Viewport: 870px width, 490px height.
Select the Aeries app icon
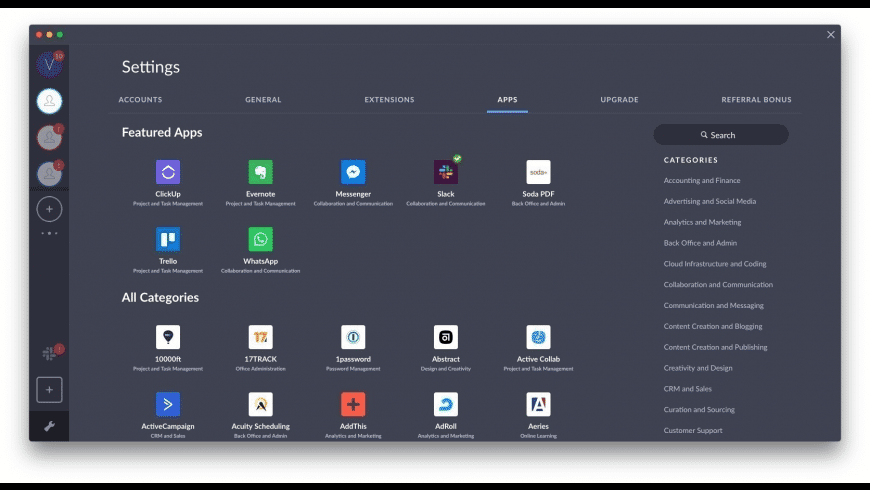pyautogui.click(x=538, y=404)
